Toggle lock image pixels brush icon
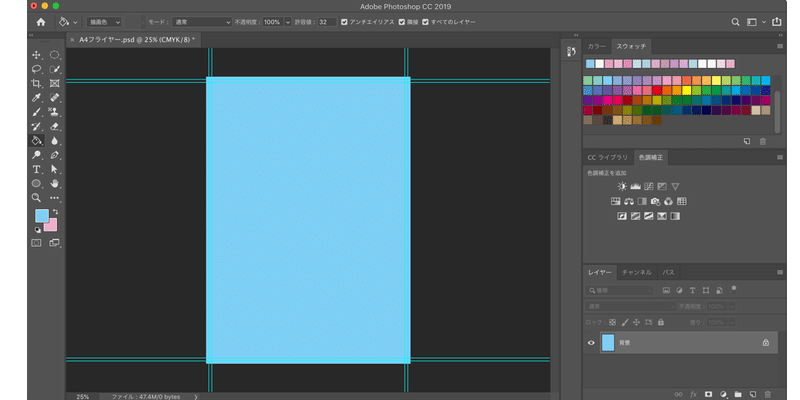 624,322
